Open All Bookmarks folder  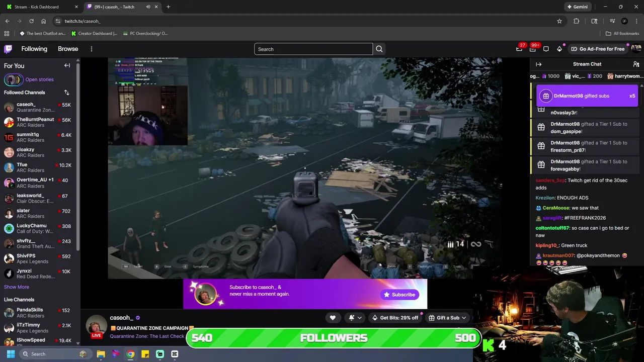[622, 34]
